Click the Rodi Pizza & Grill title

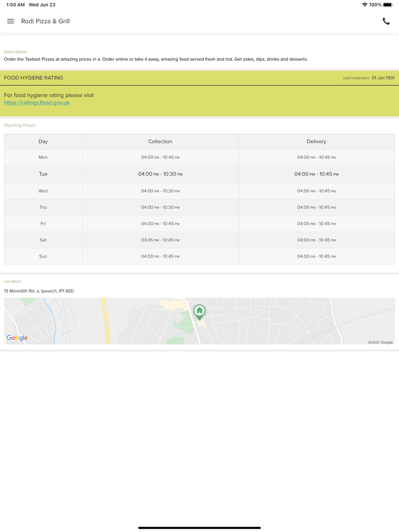(x=45, y=21)
